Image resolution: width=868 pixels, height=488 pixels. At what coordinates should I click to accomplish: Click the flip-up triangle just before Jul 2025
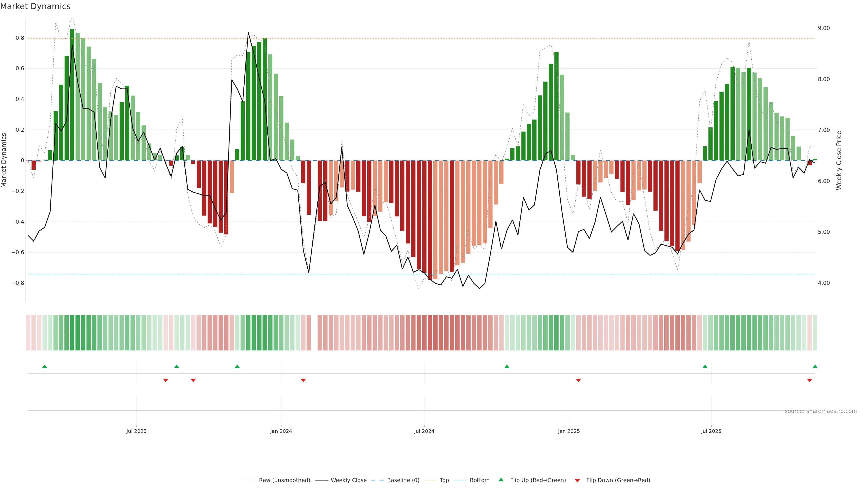pos(705,366)
